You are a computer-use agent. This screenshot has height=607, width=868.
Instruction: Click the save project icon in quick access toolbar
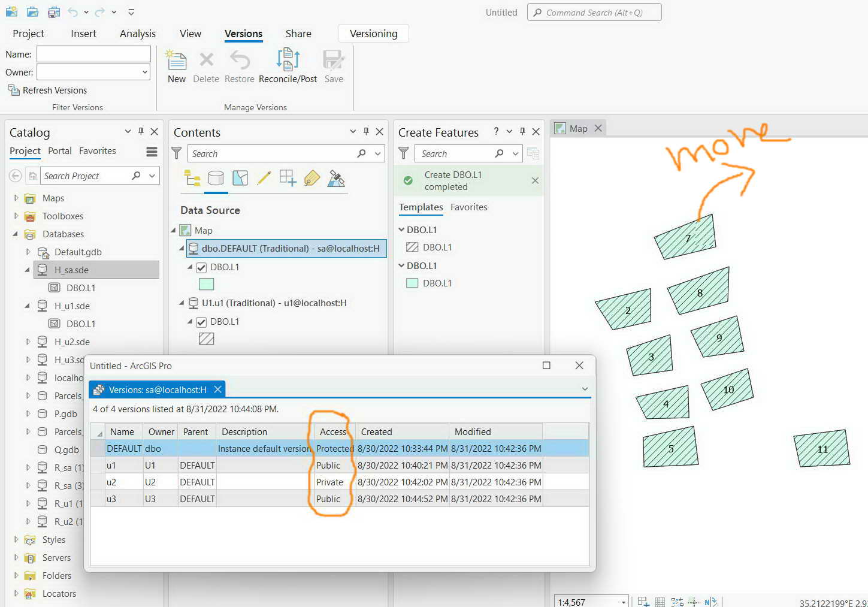coord(54,11)
